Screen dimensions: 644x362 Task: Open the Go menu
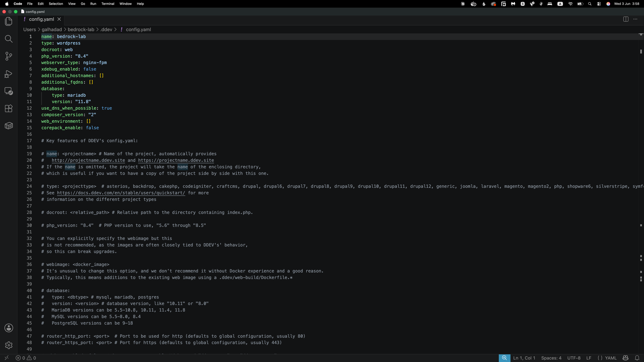[83, 4]
